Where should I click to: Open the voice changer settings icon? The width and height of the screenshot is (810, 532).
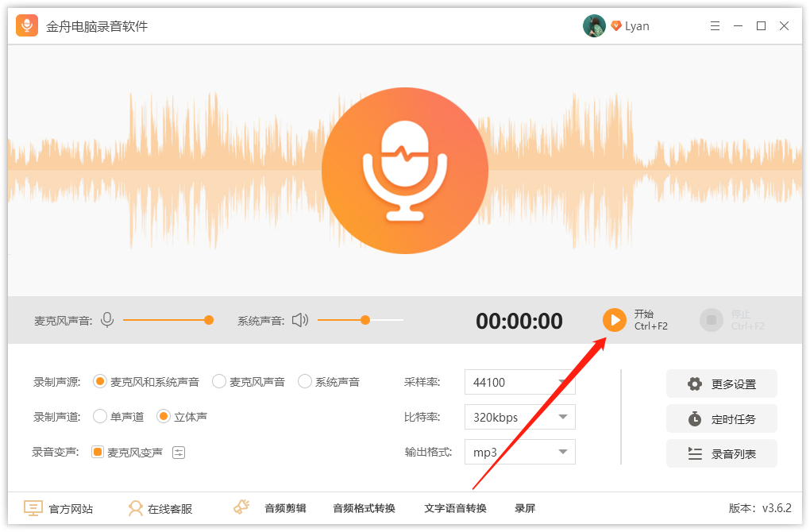(x=179, y=453)
